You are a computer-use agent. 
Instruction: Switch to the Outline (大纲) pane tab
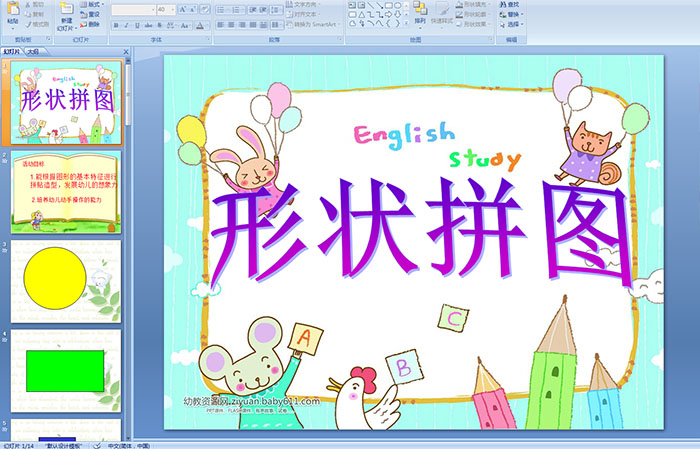click(x=33, y=52)
